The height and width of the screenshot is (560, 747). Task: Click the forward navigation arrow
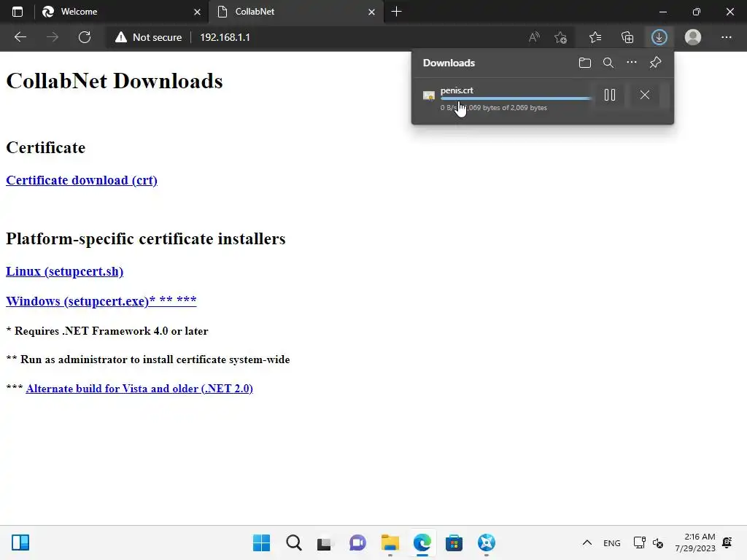click(53, 37)
